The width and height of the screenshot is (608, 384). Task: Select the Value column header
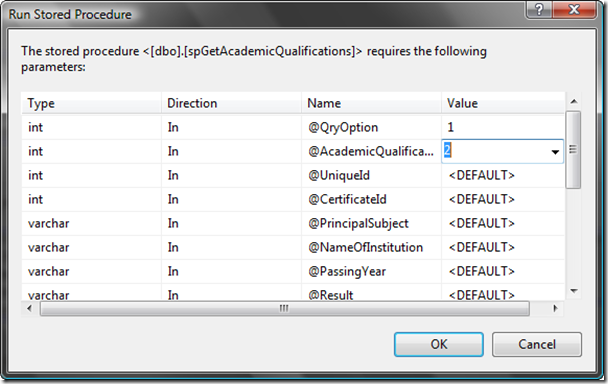(503, 103)
